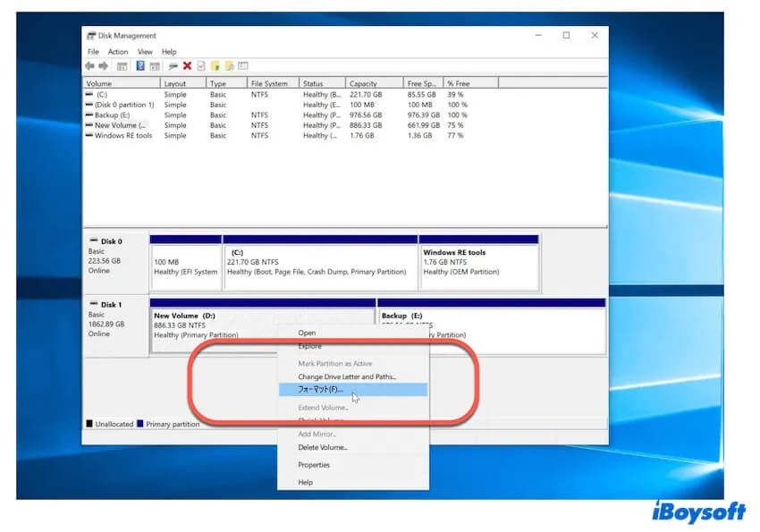
Task: Open the Action menu
Action: coord(118,52)
